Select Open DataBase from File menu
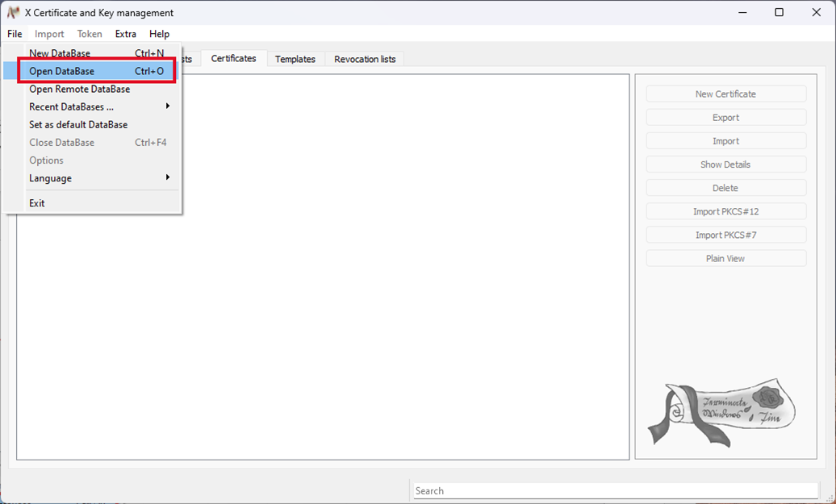Screen dimensions: 836x504 (x=61, y=71)
